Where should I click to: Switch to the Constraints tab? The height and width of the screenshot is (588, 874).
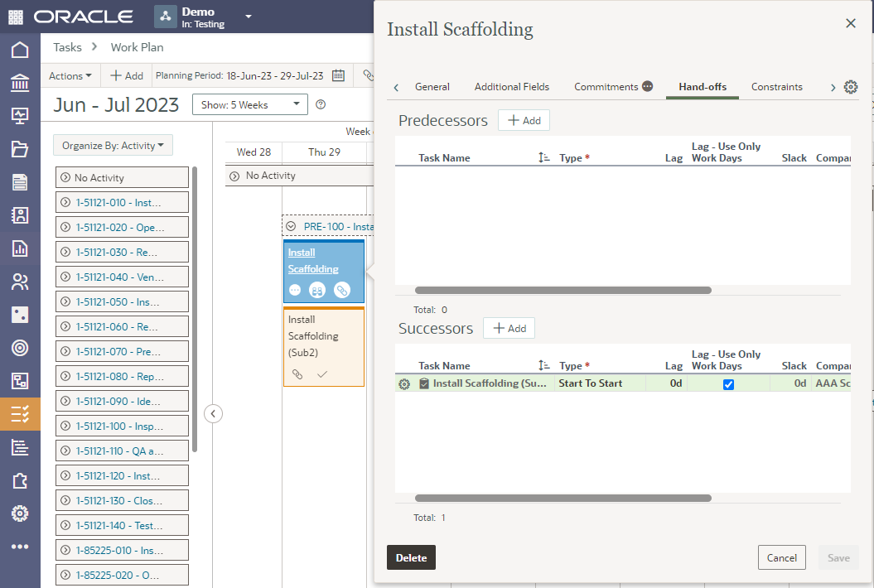click(776, 87)
